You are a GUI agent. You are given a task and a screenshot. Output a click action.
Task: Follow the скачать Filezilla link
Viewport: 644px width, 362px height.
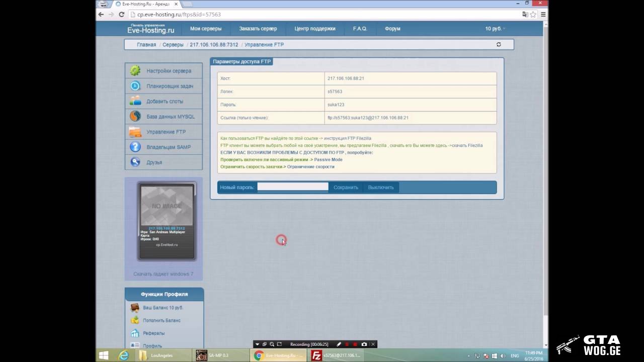point(467,145)
